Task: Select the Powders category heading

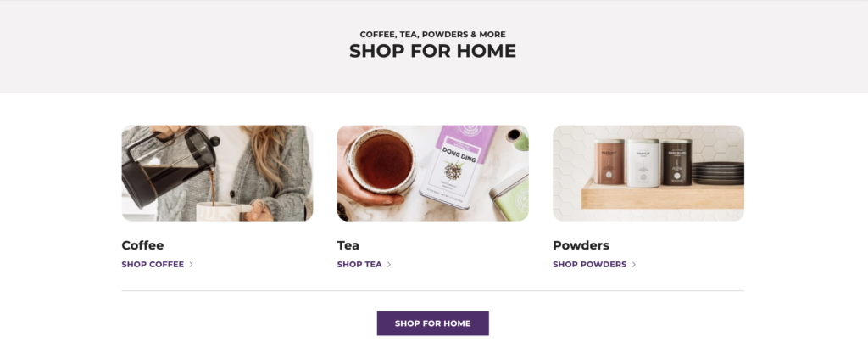Action: [x=581, y=245]
